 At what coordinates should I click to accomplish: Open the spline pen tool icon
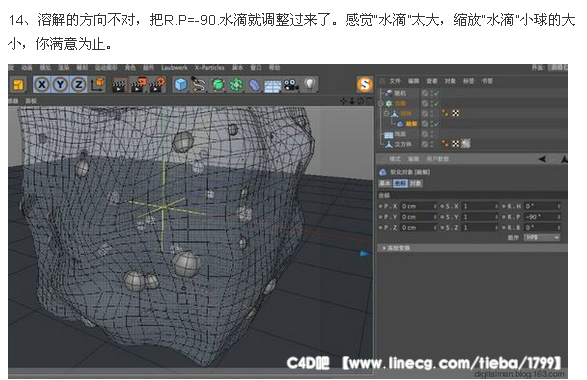(x=199, y=85)
